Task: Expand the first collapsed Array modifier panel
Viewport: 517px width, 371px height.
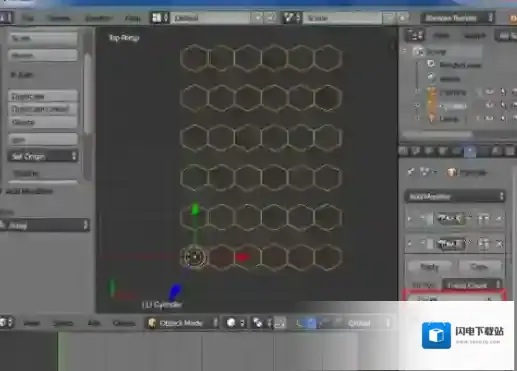Action: 410,219
